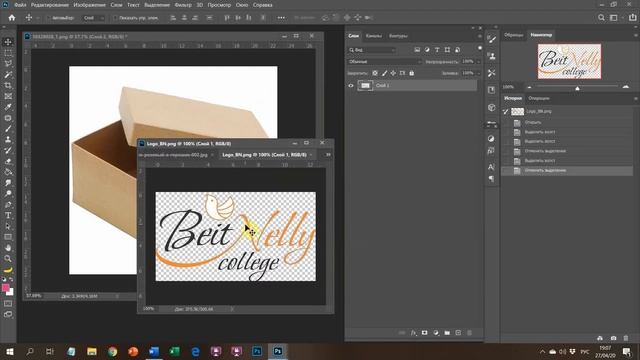Image resolution: width=640 pixels, height=360 pixels.
Task: Open the Окно menu
Action: coord(242,5)
